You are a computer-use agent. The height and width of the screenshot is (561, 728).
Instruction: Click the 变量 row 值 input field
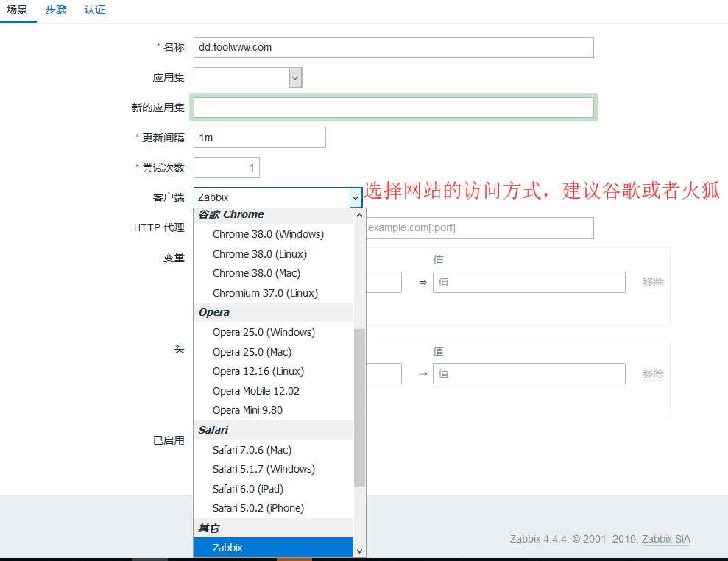(529, 283)
